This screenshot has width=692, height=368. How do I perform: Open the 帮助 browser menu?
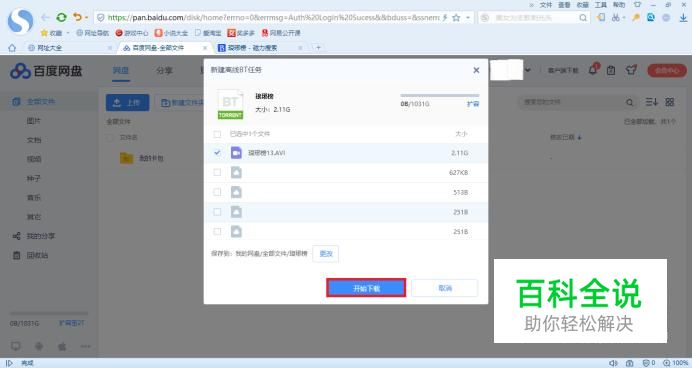coord(619,5)
